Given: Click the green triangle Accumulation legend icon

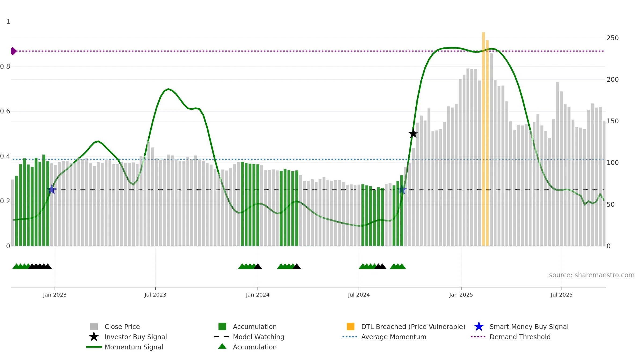Looking at the screenshot, I should click(222, 346).
